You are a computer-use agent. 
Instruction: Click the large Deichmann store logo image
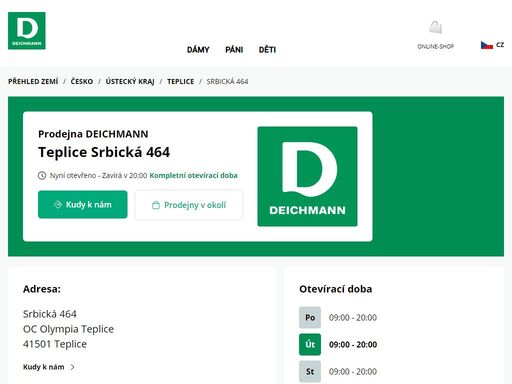click(307, 176)
